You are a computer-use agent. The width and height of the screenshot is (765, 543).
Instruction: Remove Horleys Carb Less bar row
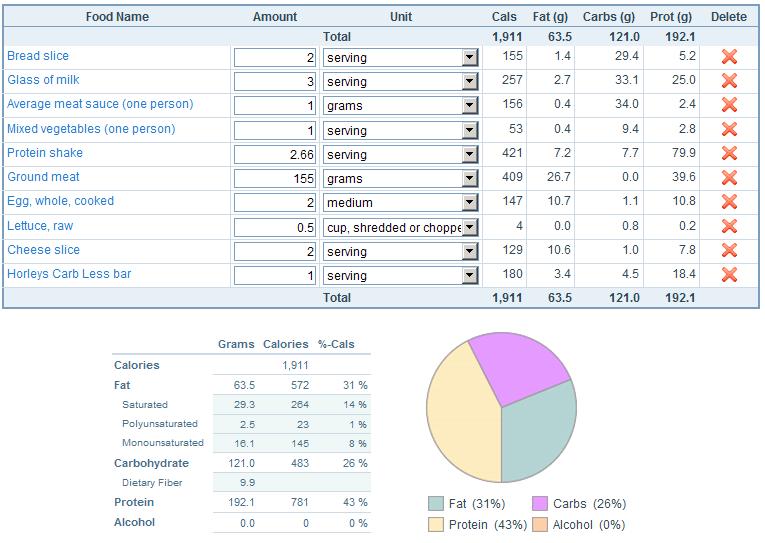point(729,275)
